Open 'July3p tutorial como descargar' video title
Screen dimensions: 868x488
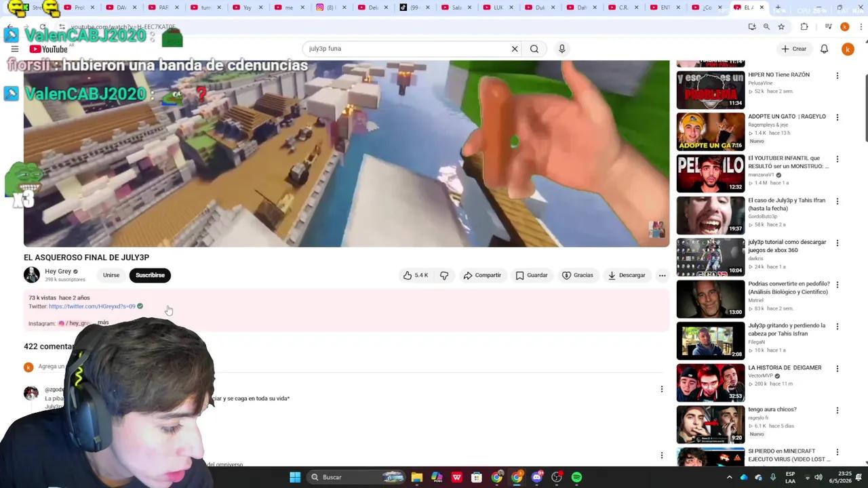787,246
